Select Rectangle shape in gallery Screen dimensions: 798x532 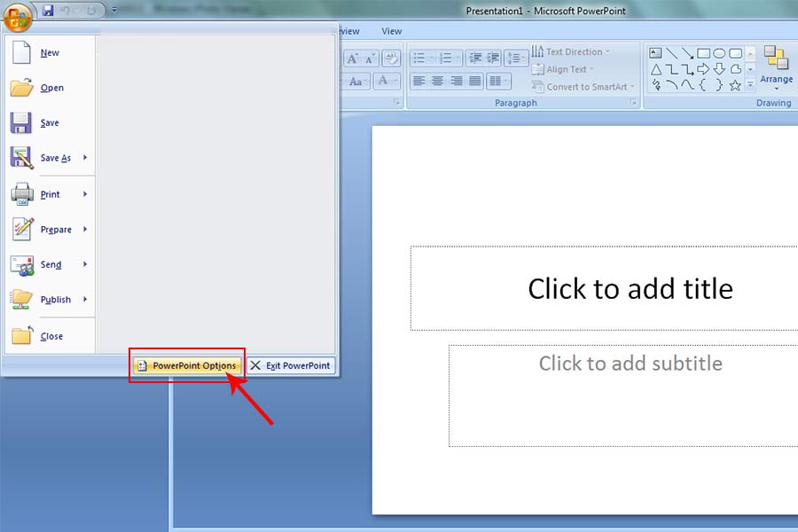pos(703,53)
